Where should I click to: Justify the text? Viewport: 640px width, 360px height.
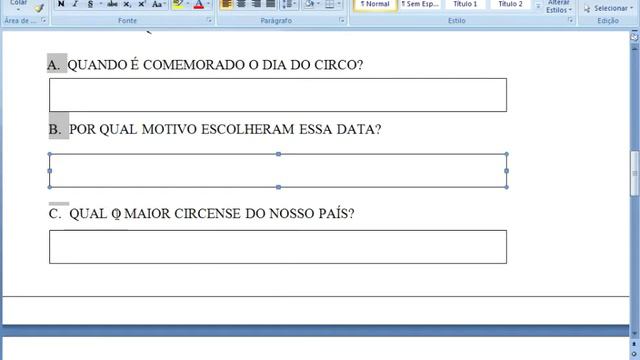pos(270,4)
